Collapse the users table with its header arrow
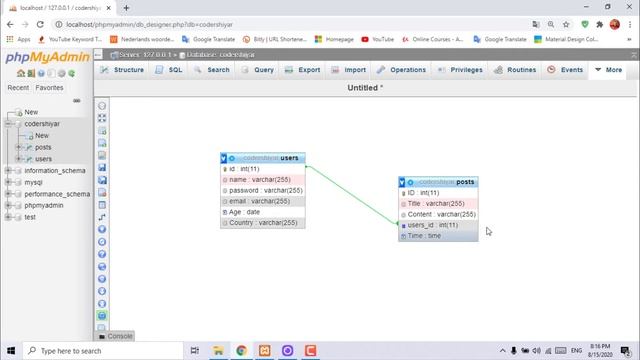The width and height of the screenshot is (640, 360). [223, 158]
